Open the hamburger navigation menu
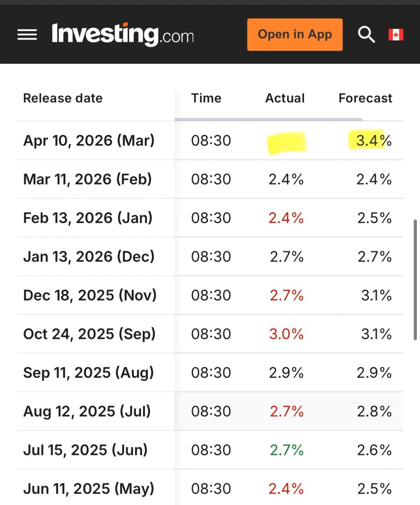Image resolution: width=420 pixels, height=505 pixels. (26, 34)
